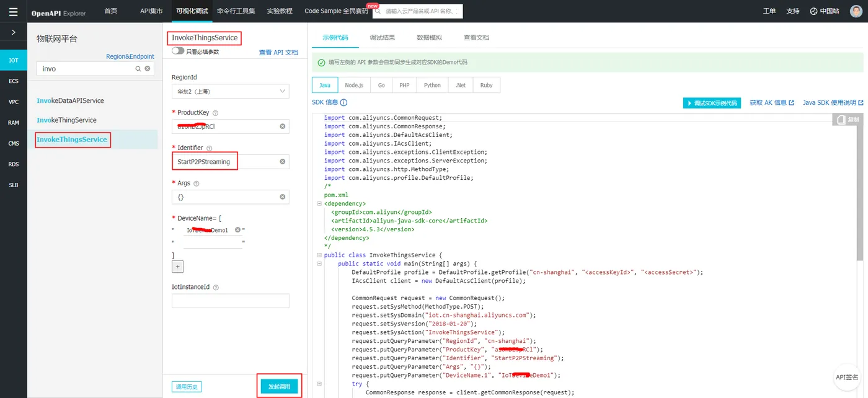Clear the Identifier field value

click(x=282, y=162)
